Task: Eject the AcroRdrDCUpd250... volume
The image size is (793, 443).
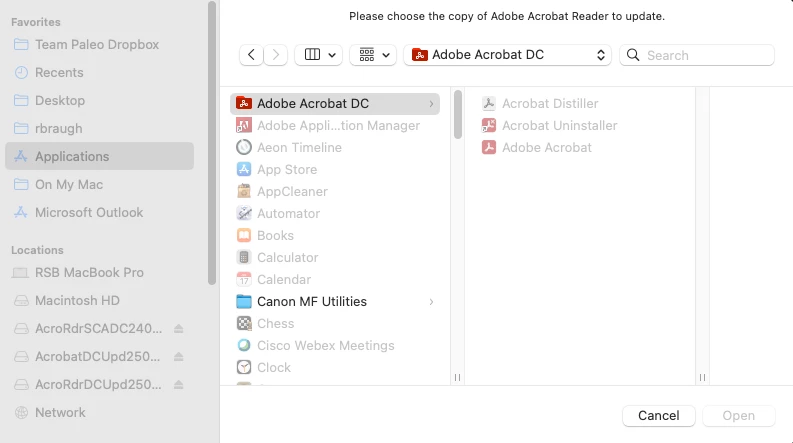Action: pos(179,385)
